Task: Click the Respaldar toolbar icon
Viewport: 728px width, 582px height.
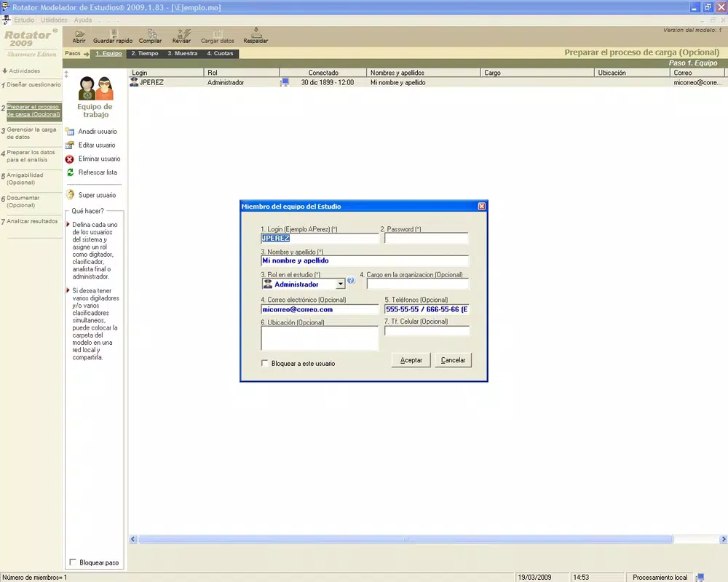Action: pyautogui.click(x=256, y=33)
